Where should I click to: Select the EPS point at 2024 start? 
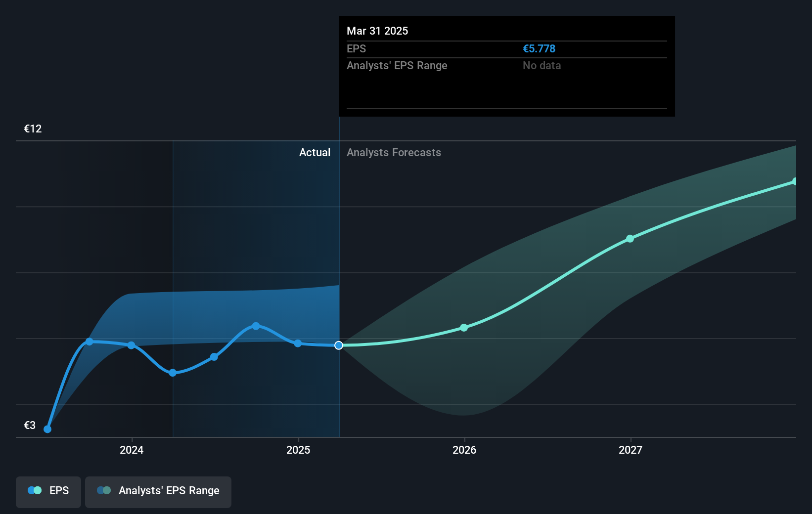click(x=131, y=345)
